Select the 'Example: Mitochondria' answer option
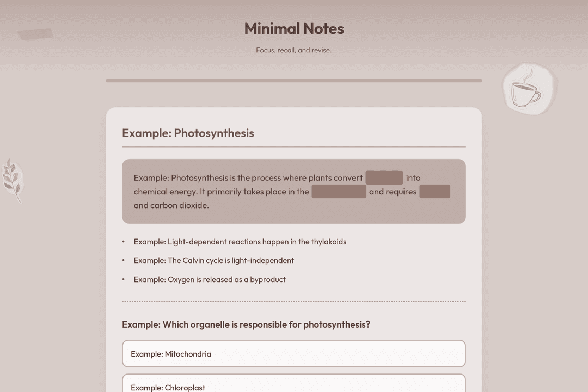 (x=293, y=354)
